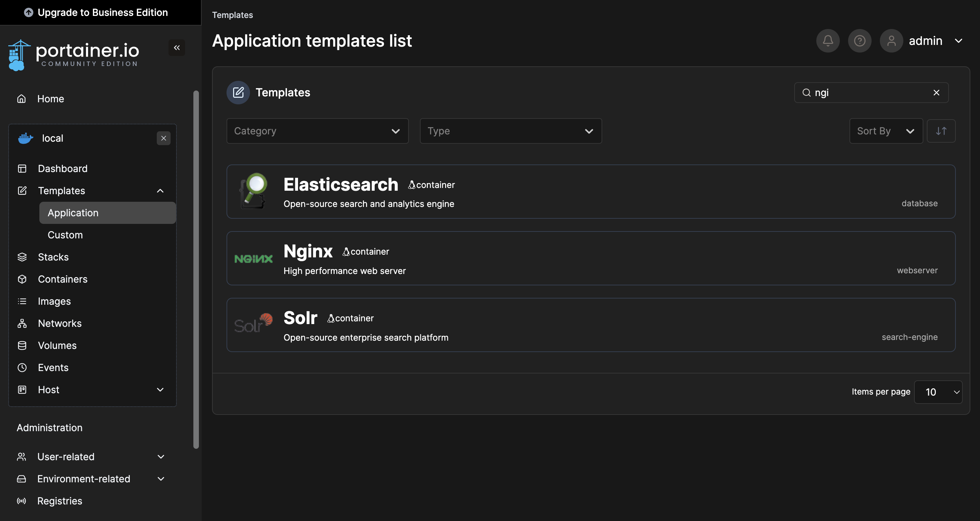The height and width of the screenshot is (521, 980).
Task: Open Events in the sidebar
Action: pos(53,367)
